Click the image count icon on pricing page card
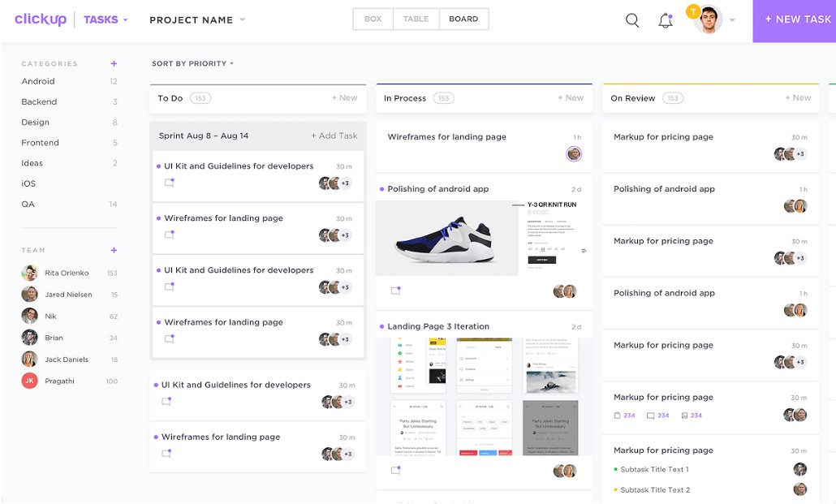Screen dimensions: 836x504 [x=686, y=415]
